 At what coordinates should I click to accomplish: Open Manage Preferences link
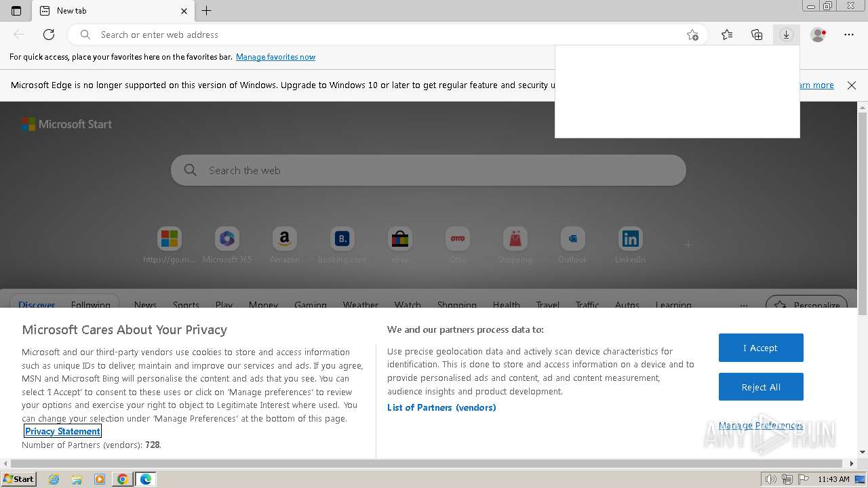[761, 426]
